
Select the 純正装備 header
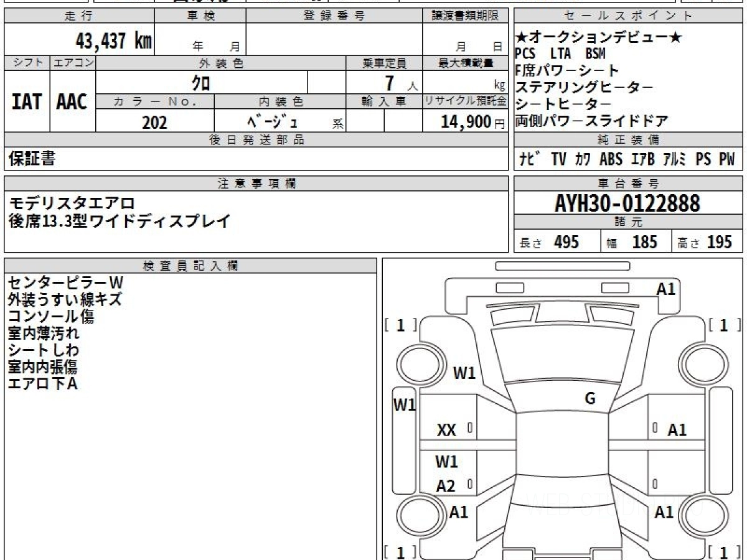629,140
